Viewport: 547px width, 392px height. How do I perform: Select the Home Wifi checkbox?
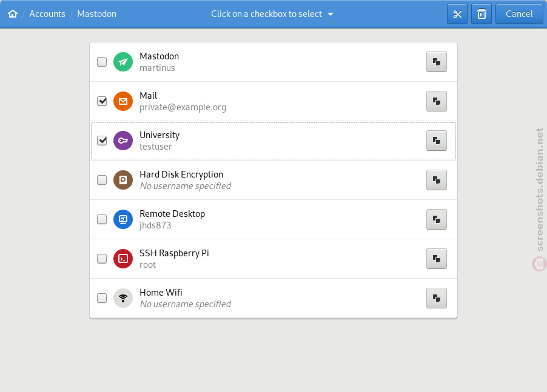102,298
